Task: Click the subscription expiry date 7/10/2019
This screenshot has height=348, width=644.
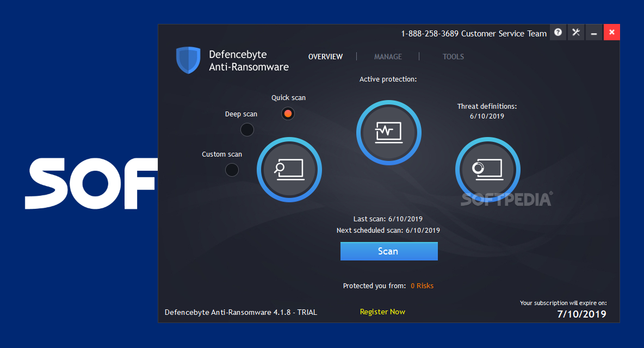Action: coord(581,314)
